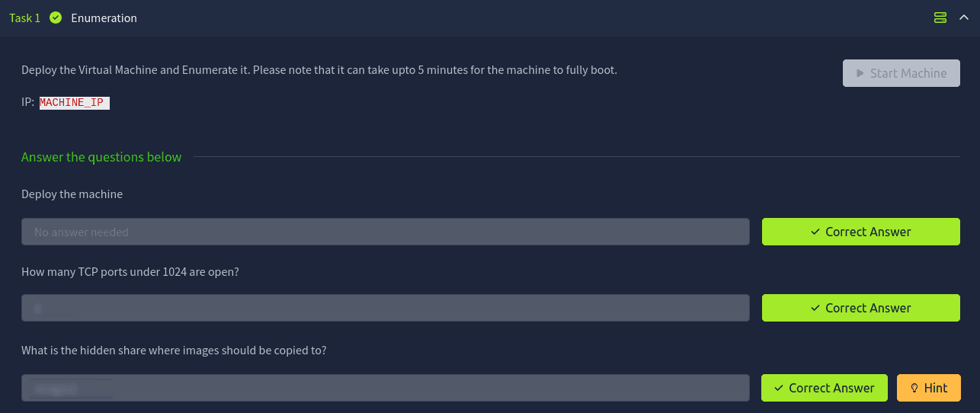Click the hidden share question text
Screen dimensions: 980x413
pos(174,350)
